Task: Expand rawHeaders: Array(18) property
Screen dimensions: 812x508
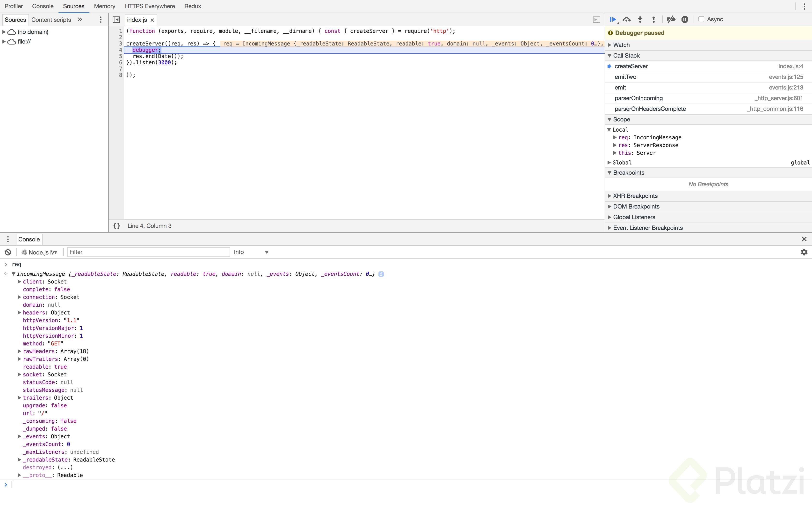Action: coord(20,351)
